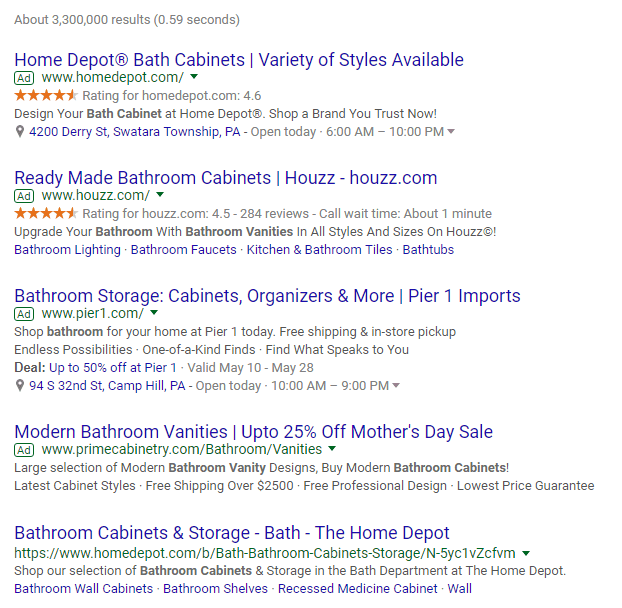Follow the Bathroom Lighting sitelink
Screen dimensions: 622x608
pyautogui.click(x=67, y=250)
